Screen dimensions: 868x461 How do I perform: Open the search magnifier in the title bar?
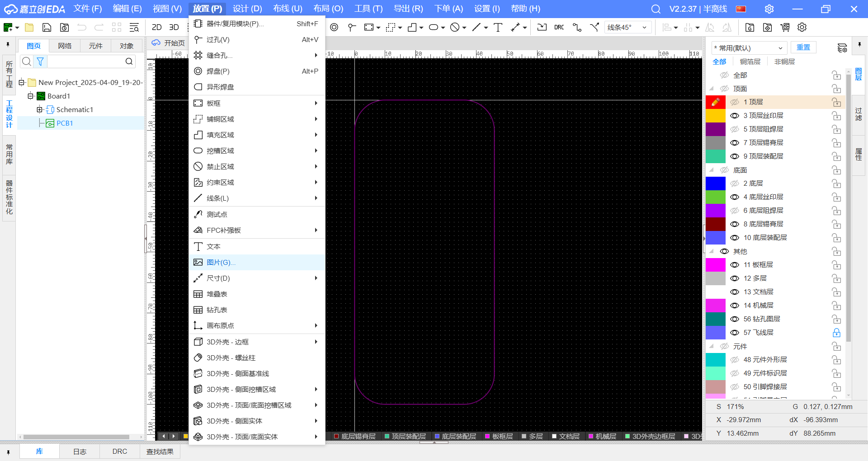656,9
